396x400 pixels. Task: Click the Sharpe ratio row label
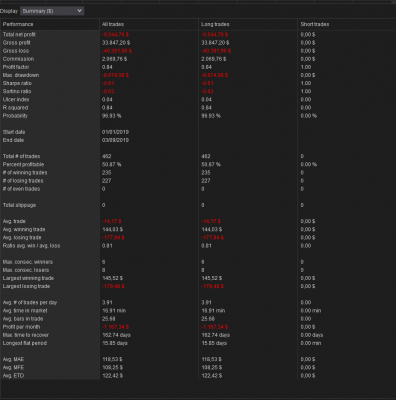coord(17,83)
